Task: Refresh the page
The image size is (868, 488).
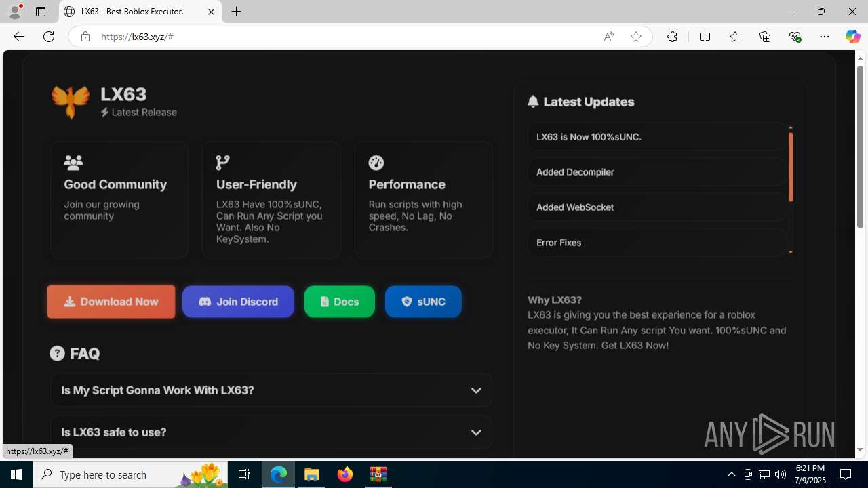Action: click(x=49, y=37)
